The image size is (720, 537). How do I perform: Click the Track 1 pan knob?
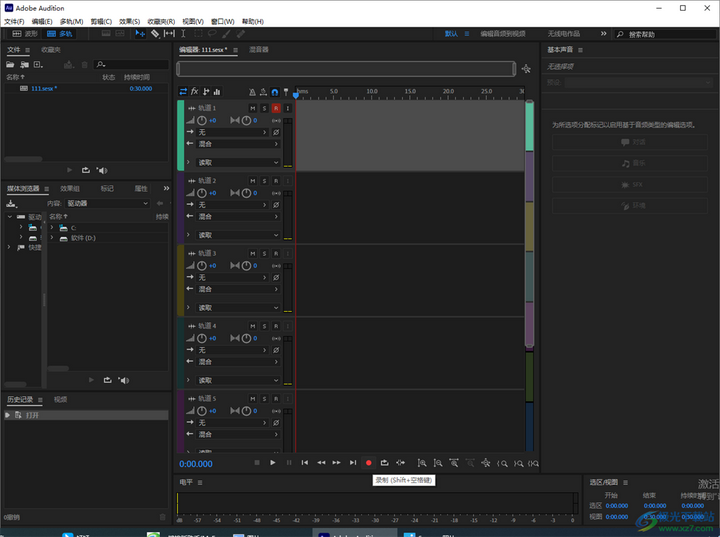(x=246, y=120)
